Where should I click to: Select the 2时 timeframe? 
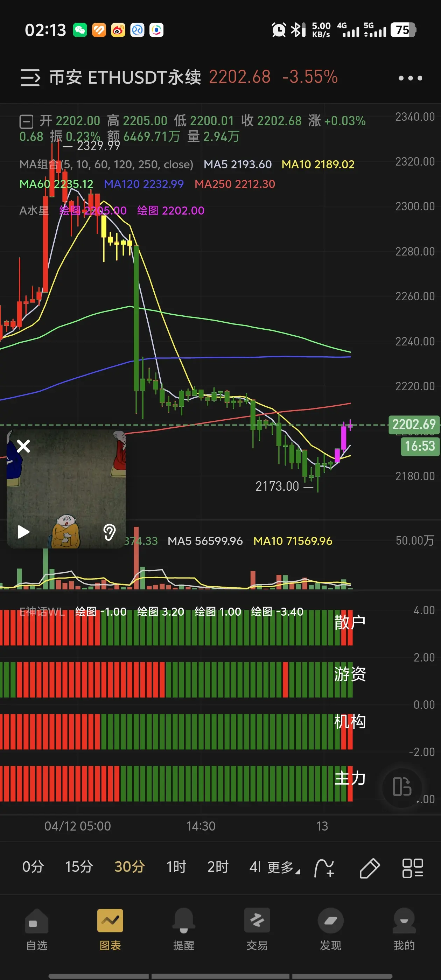(218, 867)
